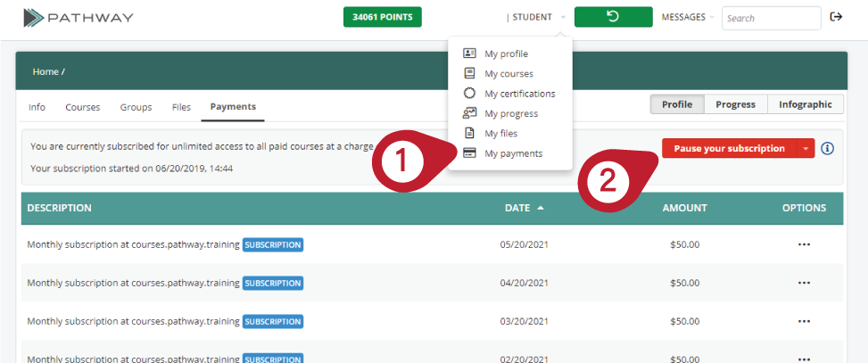This screenshot has width=868, height=363.
Task: Open options dots for 05/20/2021 payment
Action: [x=804, y=244]
